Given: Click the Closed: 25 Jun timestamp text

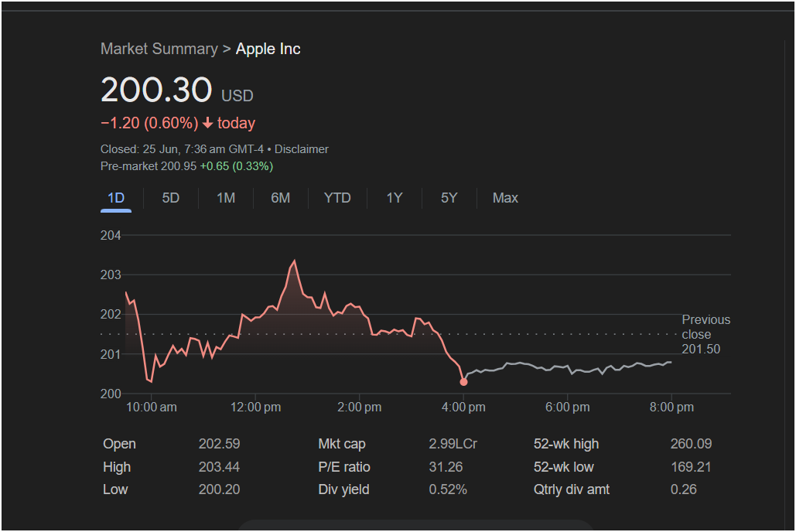Looking at the screenshot, I should click(x=183, y=149).
